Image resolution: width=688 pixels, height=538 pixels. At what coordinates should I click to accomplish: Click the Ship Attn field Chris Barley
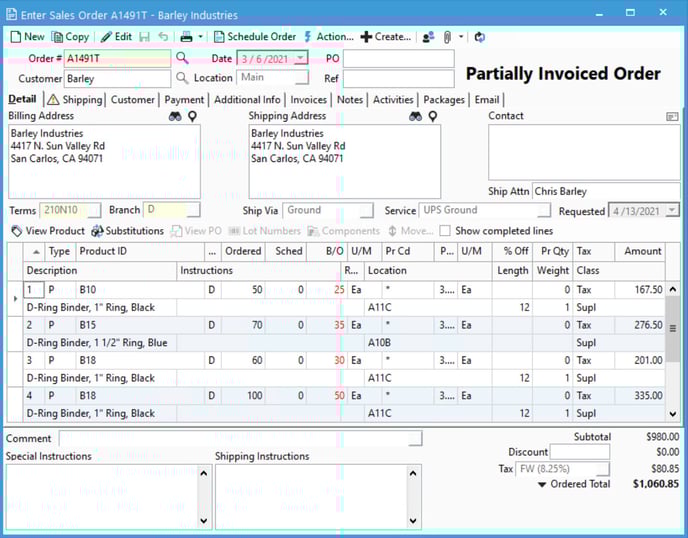(x=606, y=191)
